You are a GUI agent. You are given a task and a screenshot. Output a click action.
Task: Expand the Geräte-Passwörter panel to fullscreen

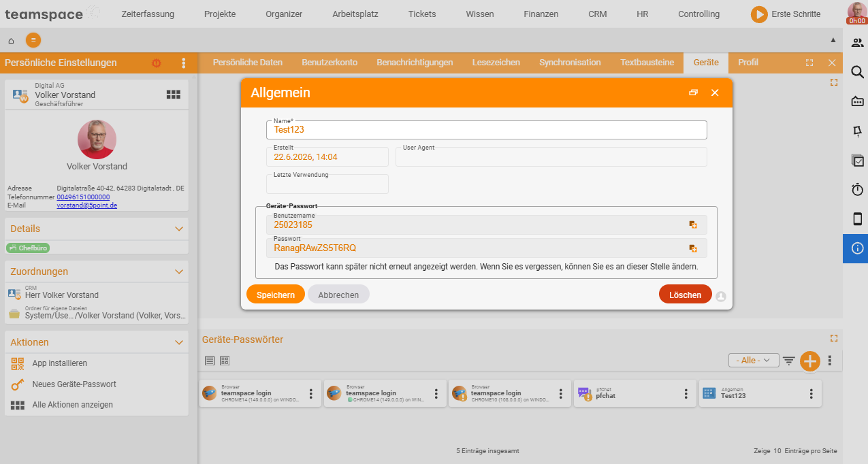point(834,338)
